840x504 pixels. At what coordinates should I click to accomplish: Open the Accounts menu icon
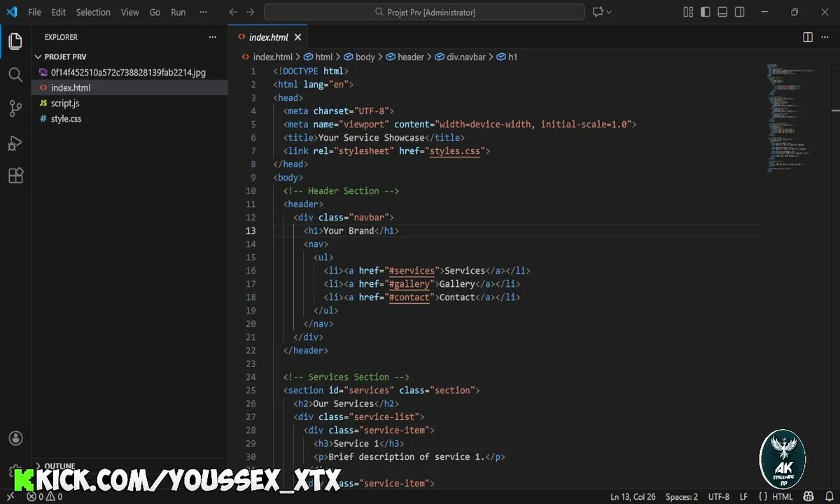point(15,438)
